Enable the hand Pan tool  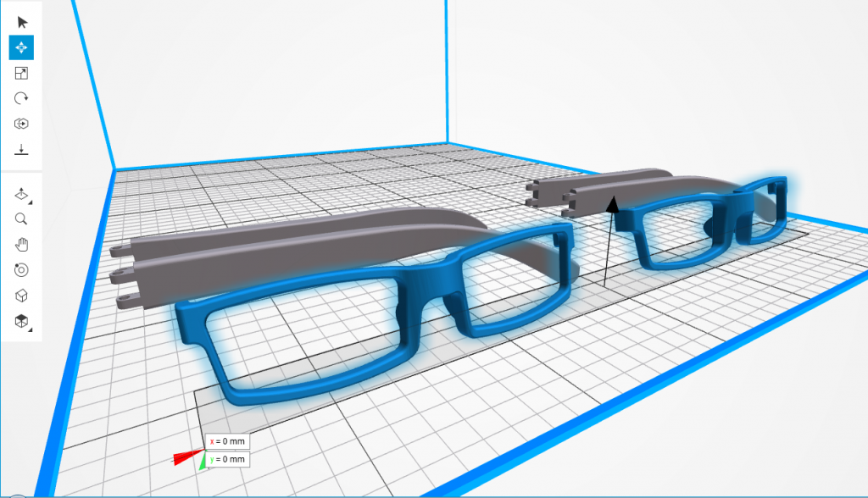pyautogui.click(x=22, y=245)
